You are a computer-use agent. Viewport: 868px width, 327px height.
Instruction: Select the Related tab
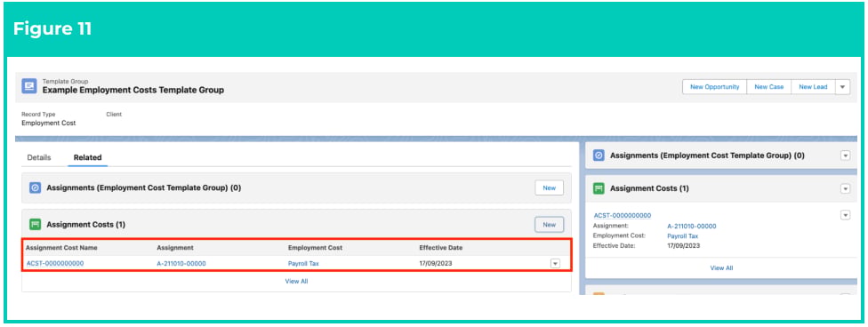pos(87,157)
